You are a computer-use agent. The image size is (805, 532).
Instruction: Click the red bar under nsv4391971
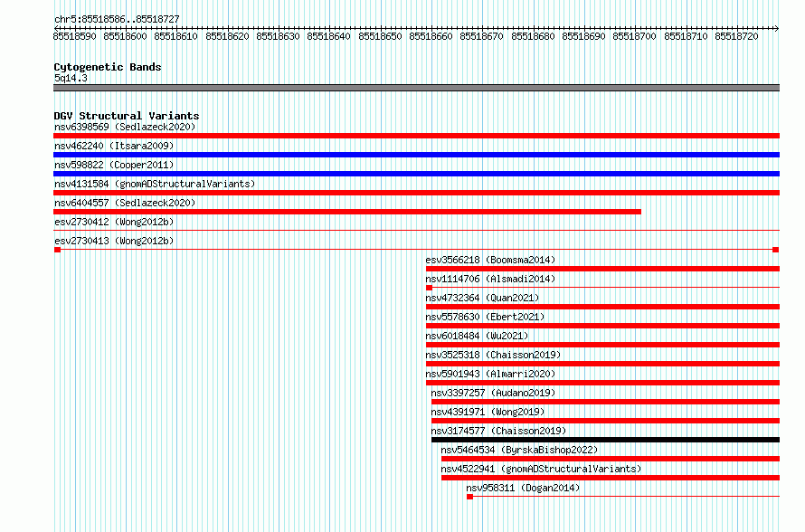(x=605, y=421)
